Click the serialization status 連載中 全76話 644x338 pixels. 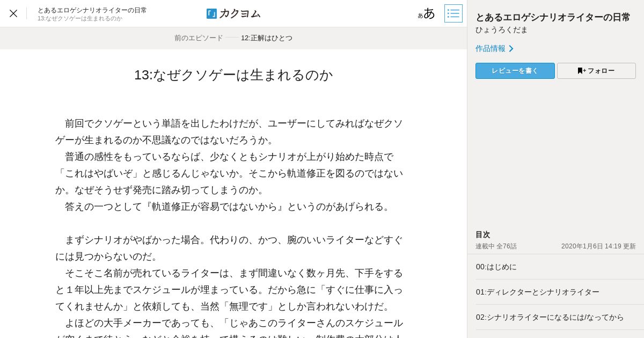tap(496, 246)
